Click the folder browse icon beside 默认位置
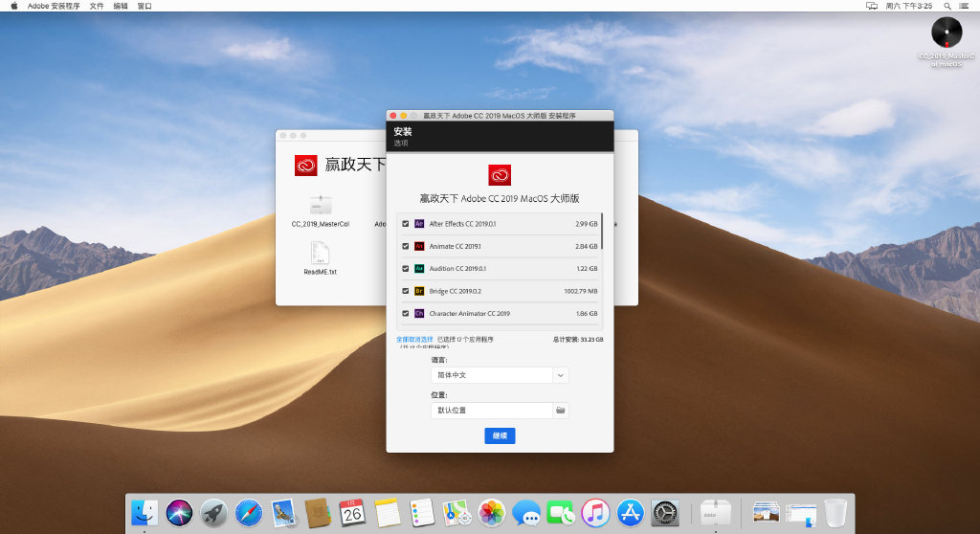The image size is (980, 534). [561, 411]
